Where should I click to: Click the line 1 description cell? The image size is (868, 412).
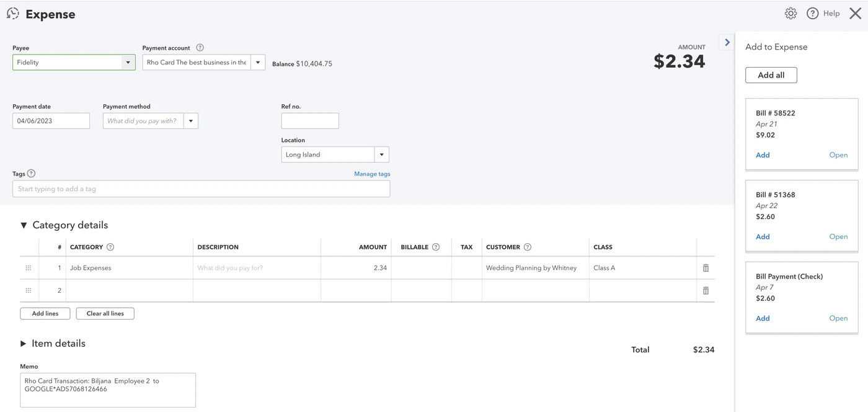pyautogui.click(x=257, y=268)
